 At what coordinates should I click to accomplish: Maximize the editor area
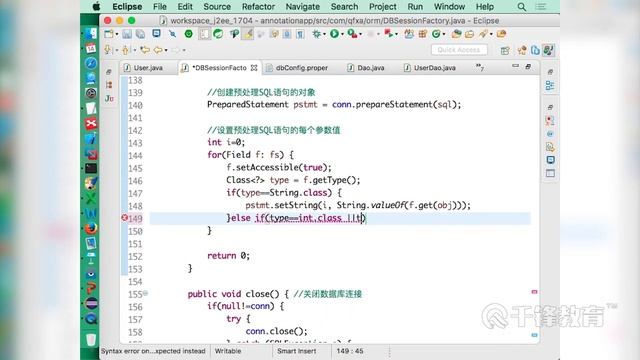(x=528, y=66)
